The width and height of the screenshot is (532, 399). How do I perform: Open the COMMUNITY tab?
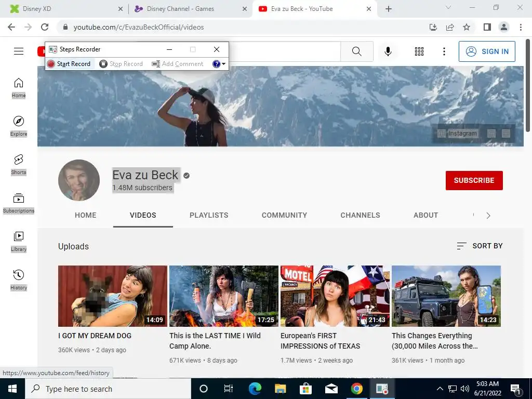[x=284, y=215]
